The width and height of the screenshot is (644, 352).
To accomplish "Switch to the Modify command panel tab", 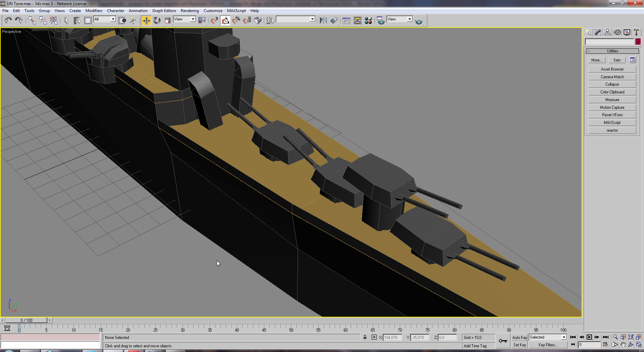I will pyautogui.click(x=598, y=32).
